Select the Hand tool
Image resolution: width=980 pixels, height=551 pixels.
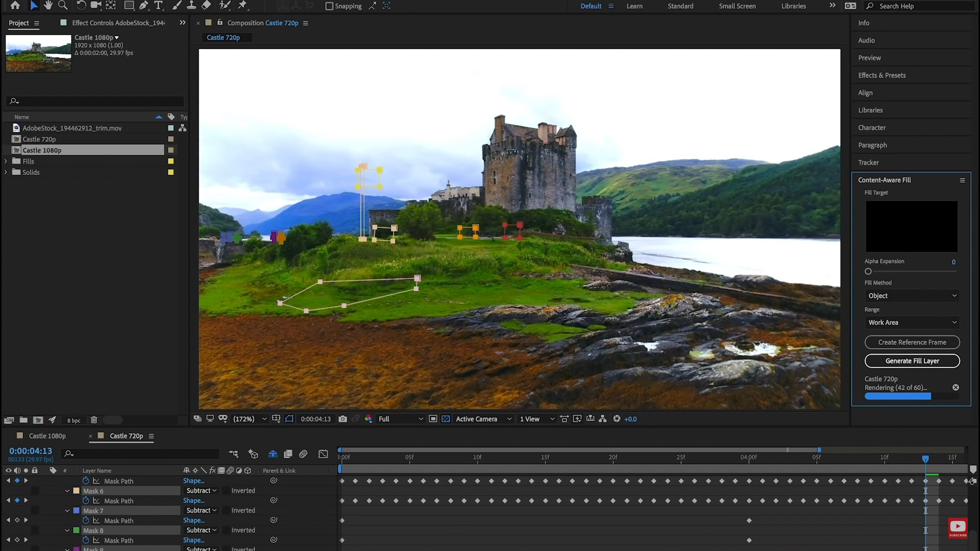(48, 6)
